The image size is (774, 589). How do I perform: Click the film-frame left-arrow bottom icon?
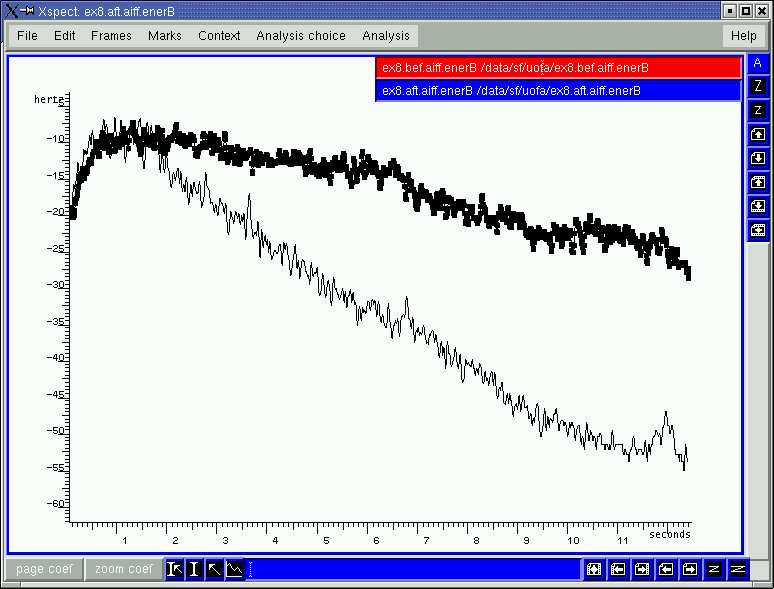coord(618,570)
